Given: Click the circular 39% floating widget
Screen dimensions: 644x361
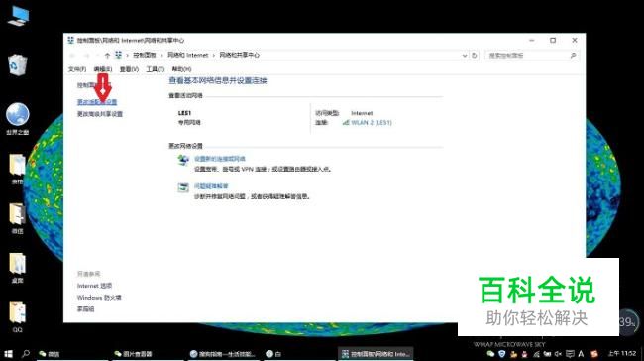Looking at the screenshot, I should point(628,322).
